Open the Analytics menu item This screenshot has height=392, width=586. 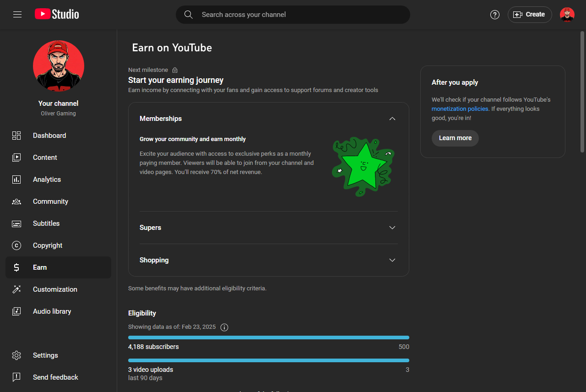click(x=58, y=180)
